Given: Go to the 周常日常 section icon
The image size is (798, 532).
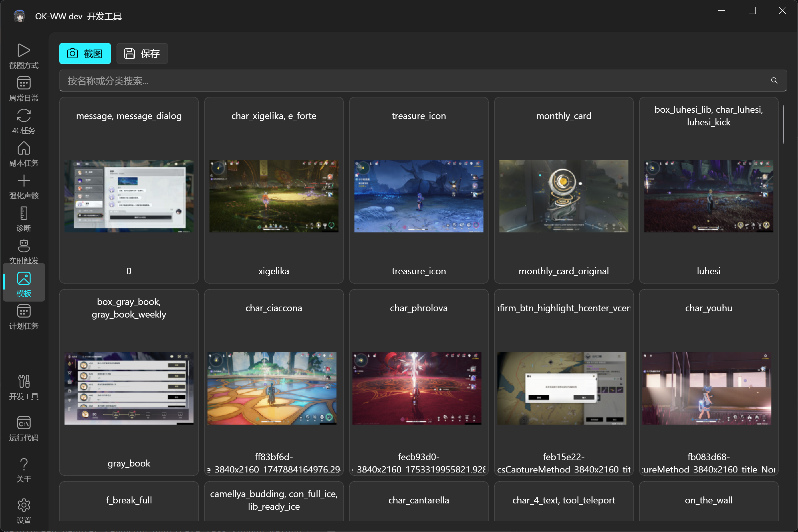Looking at the screenshot, I should coord(24,83).
